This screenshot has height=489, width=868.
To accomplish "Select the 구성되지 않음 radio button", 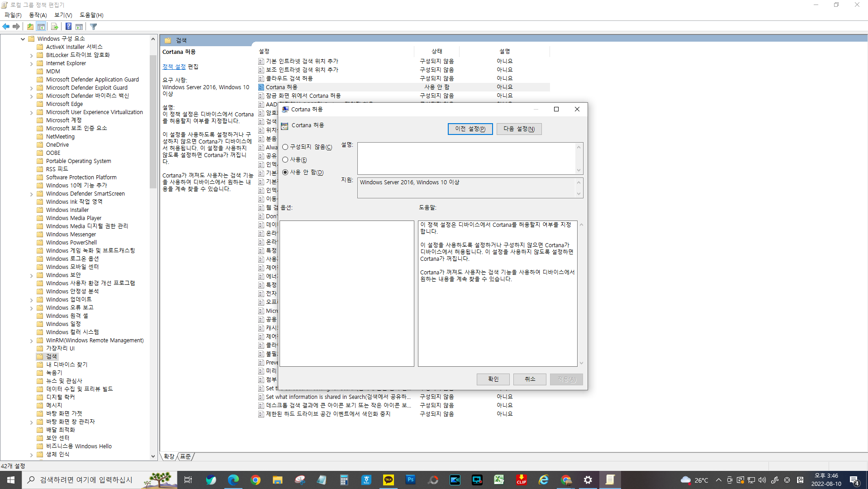I will tap(285, 147).
